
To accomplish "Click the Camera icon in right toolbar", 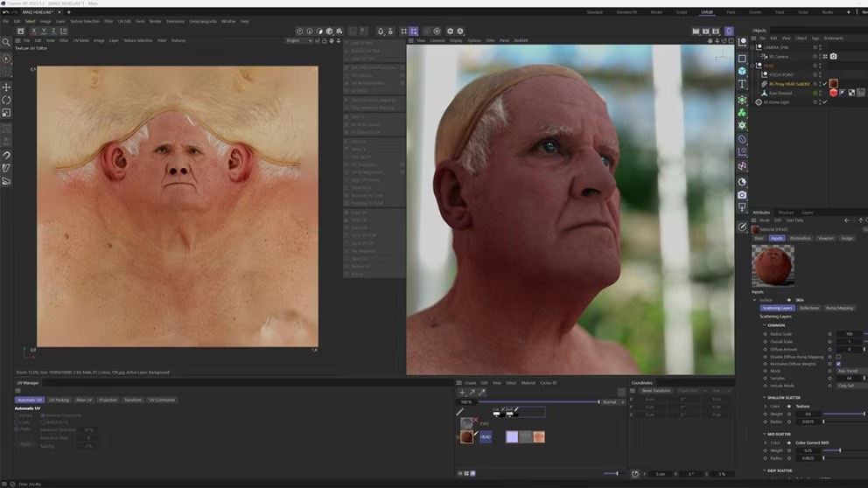I will 742,194.
